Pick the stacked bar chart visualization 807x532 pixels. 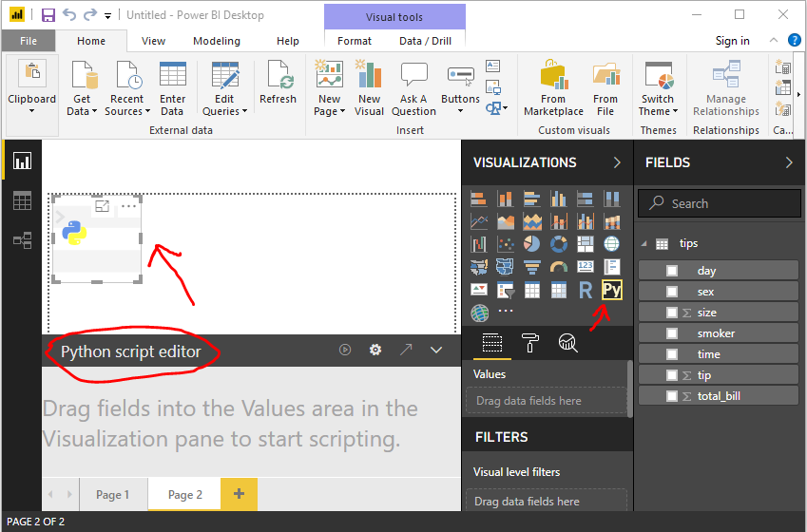479,199
